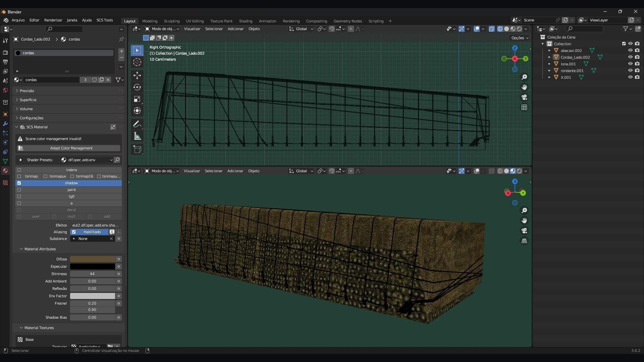Viewport: 644px width, 362px height.
Task: Select the Measure tool
Action: coord(137,136)
